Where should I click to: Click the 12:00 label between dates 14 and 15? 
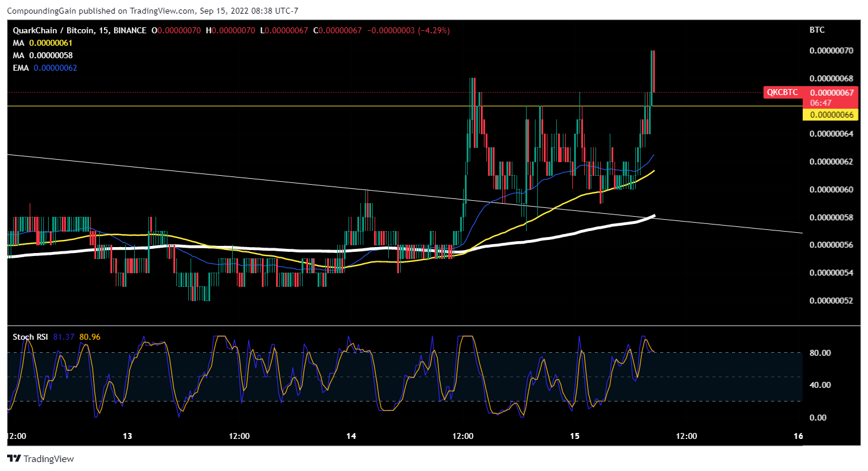[462, 437]
